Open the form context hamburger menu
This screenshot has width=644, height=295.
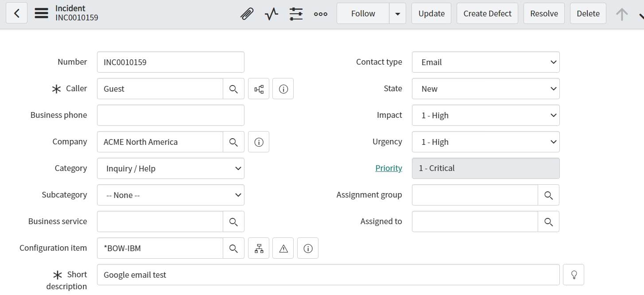point(41,13)
